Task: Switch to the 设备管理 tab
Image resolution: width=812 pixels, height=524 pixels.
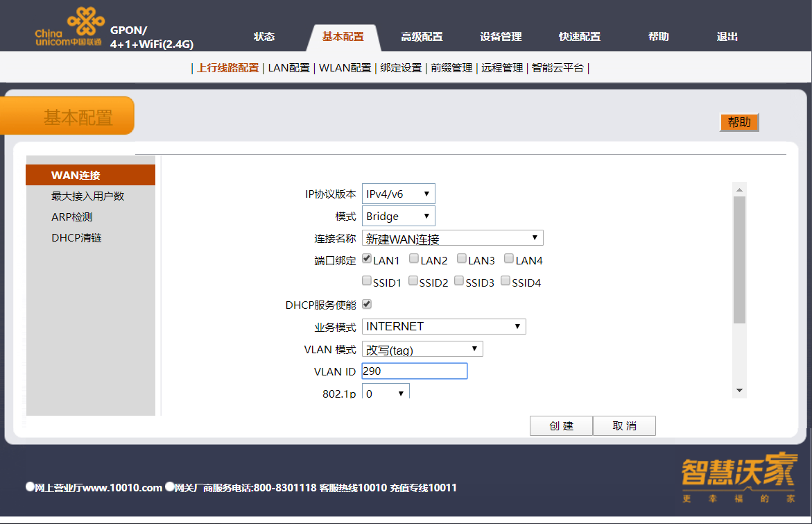Action: [x=501, y=37]
